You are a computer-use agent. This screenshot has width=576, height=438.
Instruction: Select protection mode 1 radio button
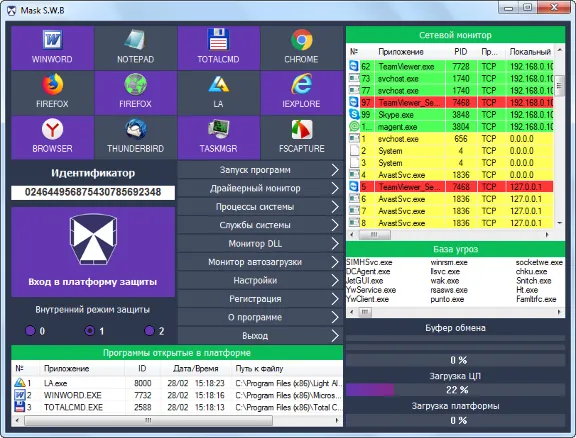click(x=90, y=331)
